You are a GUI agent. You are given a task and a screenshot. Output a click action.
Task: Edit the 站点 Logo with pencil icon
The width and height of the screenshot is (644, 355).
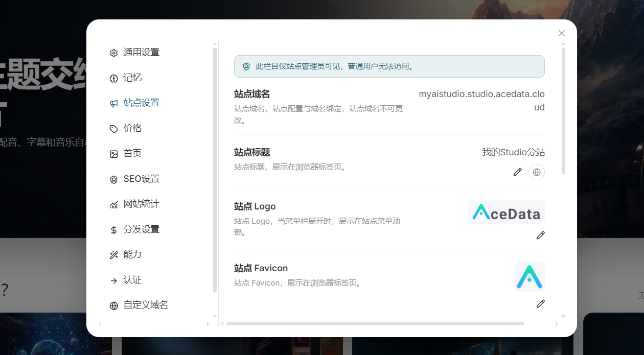coord(540,235)
